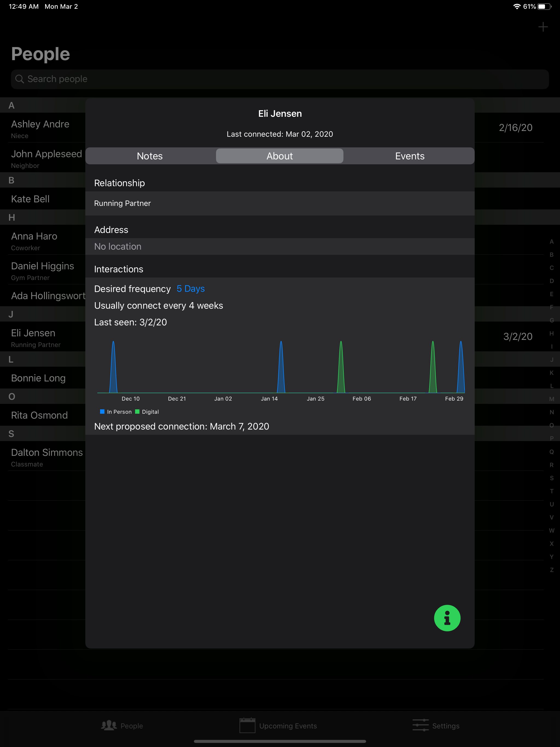Open the Address row showing No location
Image resolution: width=560 pixels, height=747 pixels.
pos(280,246)
